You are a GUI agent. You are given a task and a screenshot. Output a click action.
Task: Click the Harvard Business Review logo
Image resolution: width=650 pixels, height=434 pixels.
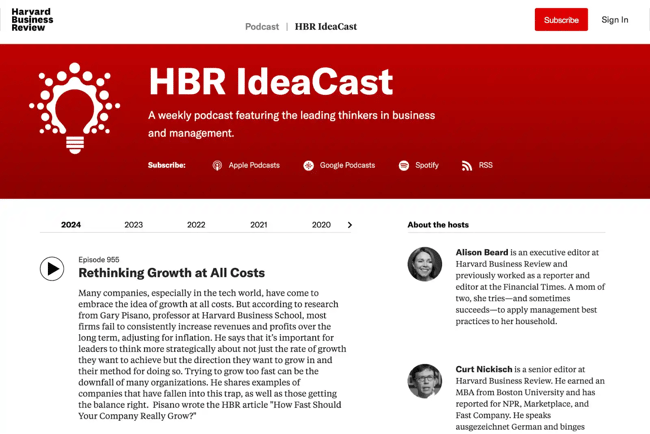(32, 20)
